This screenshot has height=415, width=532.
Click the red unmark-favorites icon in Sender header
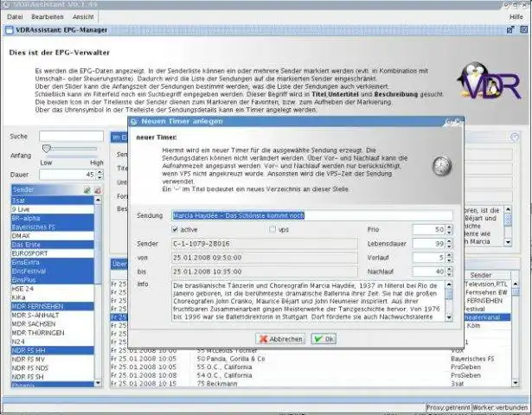(98, 190)
